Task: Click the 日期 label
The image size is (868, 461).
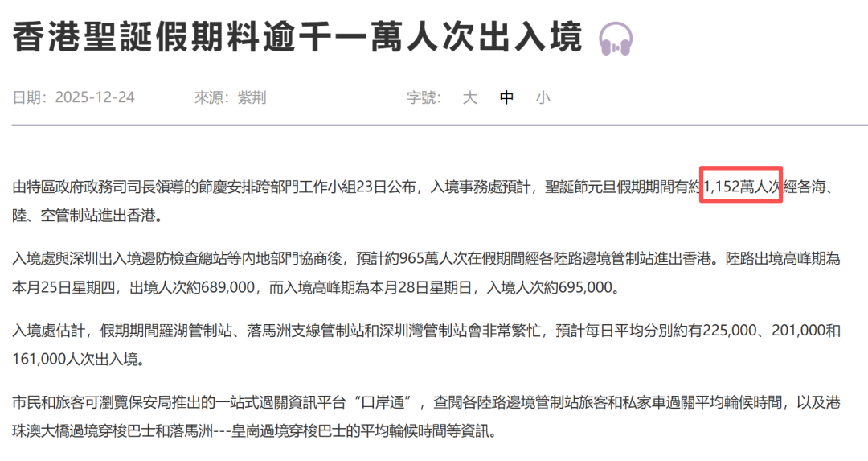Action: point(31,98)
